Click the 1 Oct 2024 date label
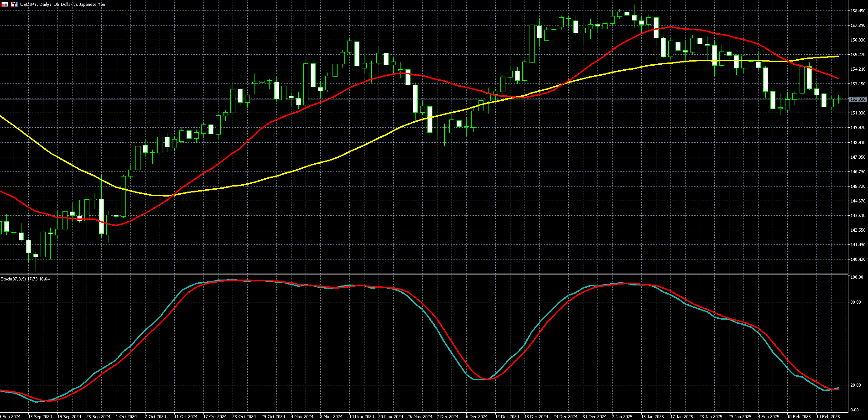Viewport: 868px width, 420px height. click(x=126, y=417)
